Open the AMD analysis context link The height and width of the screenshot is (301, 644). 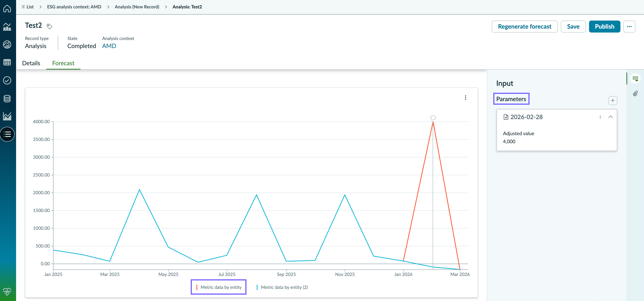point(109,46)
